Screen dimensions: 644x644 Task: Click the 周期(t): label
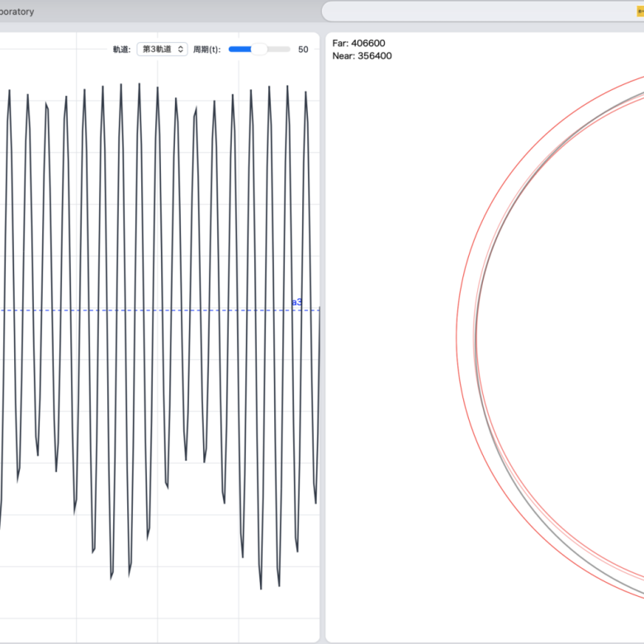pos(207,50)
